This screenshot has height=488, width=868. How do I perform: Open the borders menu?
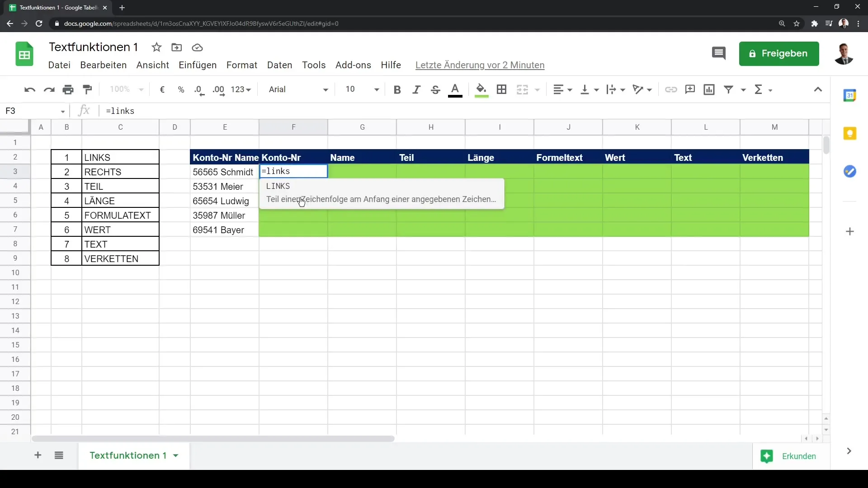click(x=501, y=89)
